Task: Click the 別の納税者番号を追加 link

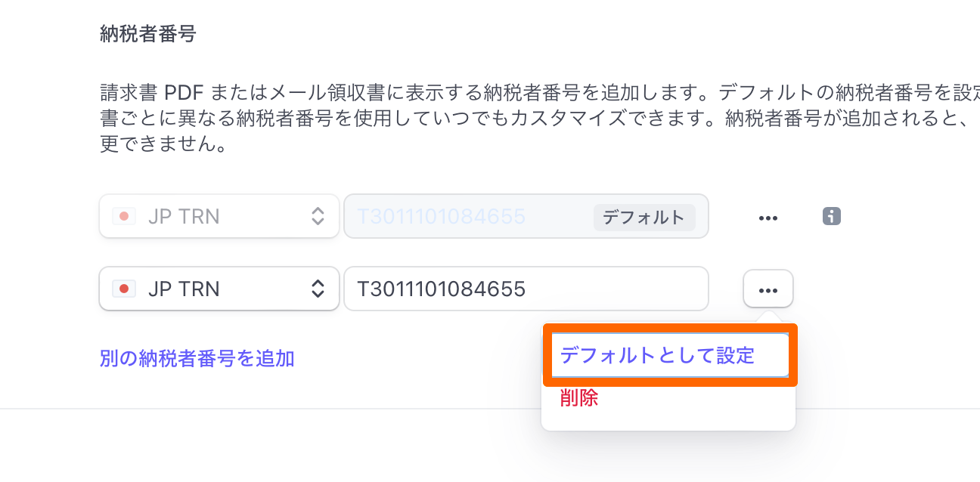Action: (197, 358)
